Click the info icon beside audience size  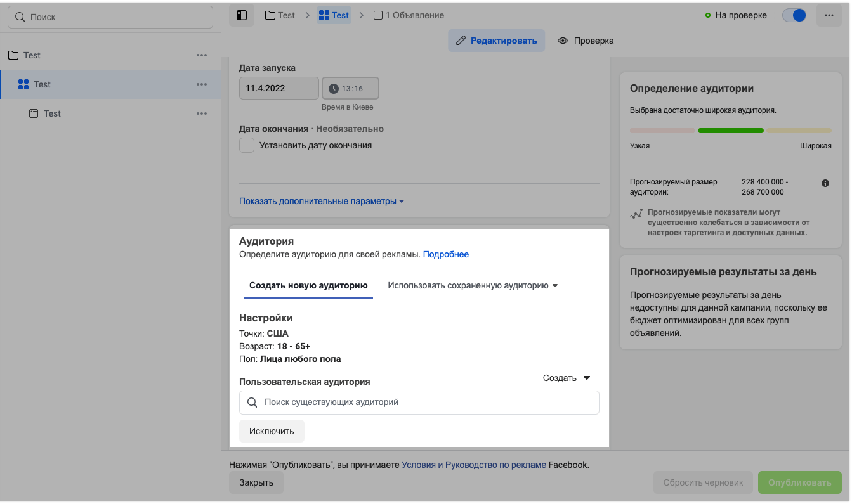pyautogui.click(x=825, y=183)
